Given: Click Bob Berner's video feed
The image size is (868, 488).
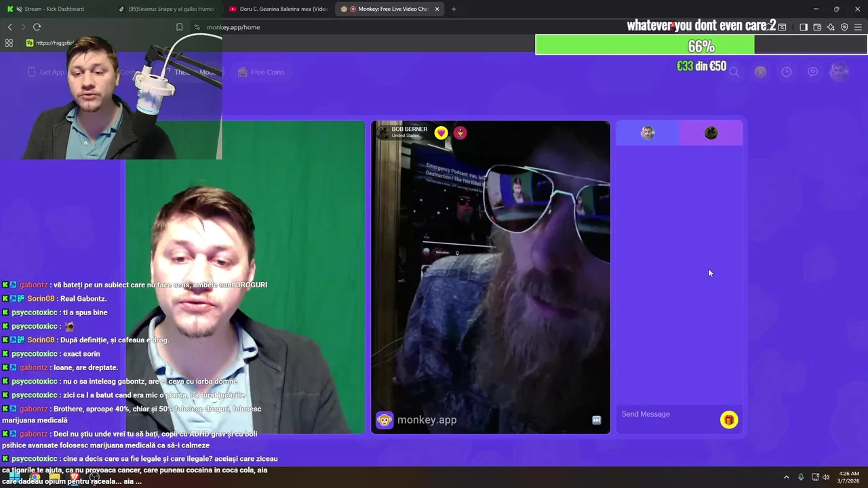Looking at the screenshot, I should pyautogui.click(x=490, y=277).
